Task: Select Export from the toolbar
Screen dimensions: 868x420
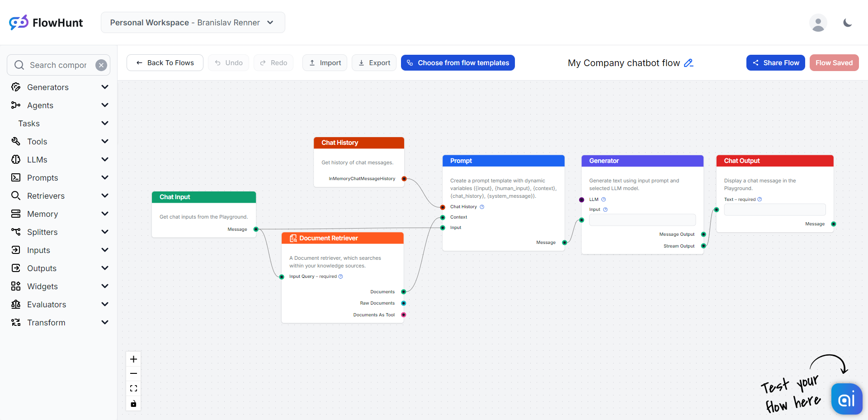Action: click(374, 63)
